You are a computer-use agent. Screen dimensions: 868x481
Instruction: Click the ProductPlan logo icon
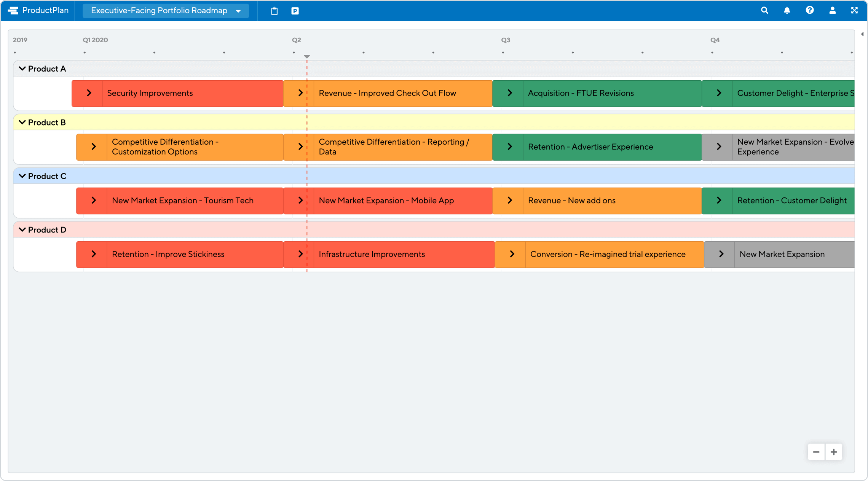point(13,11)
